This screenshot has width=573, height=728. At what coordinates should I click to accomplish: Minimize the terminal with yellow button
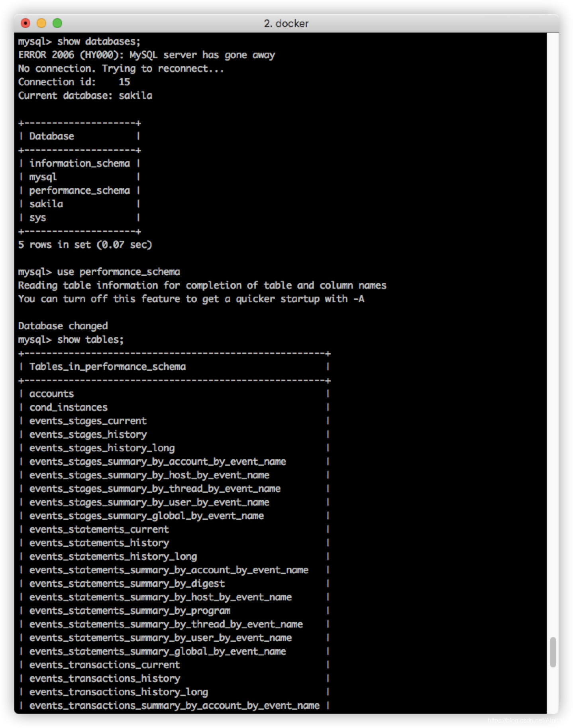pyautogui.click(x=41, y=23)
